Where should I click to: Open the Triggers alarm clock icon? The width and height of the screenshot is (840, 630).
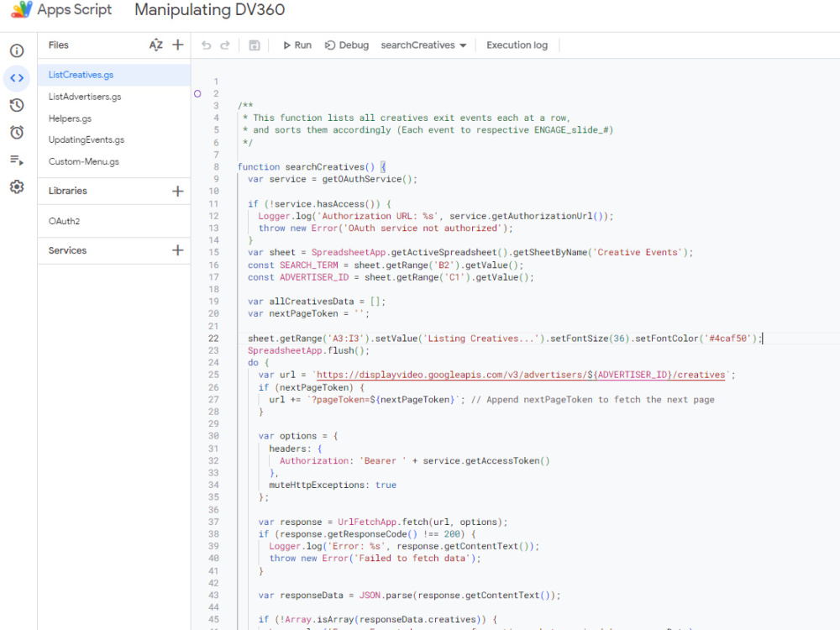(17, 133)
